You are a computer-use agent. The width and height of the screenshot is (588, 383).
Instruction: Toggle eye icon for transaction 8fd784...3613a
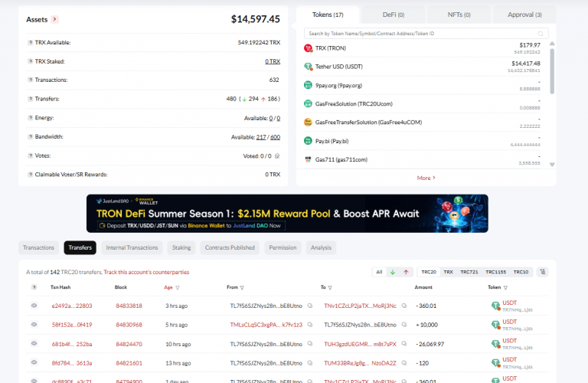(x=34, y=362)
